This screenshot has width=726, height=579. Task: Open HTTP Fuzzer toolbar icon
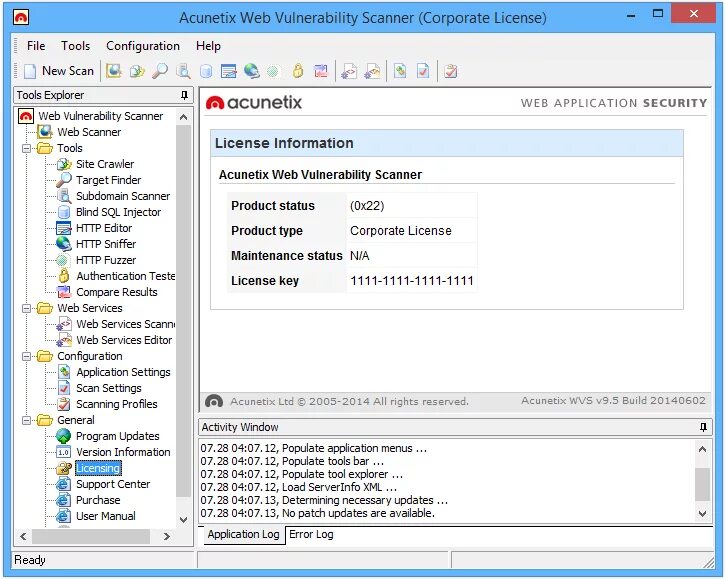[x=274, y=71]
